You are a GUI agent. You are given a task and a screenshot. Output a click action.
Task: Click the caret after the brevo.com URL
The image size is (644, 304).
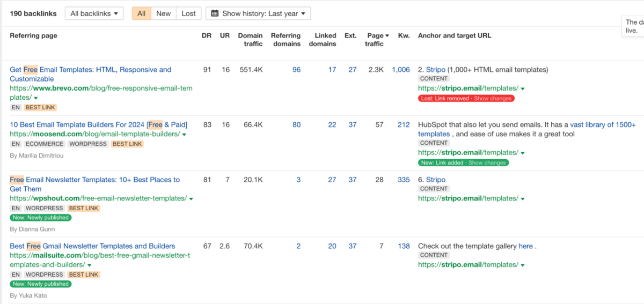pos(36,98)
